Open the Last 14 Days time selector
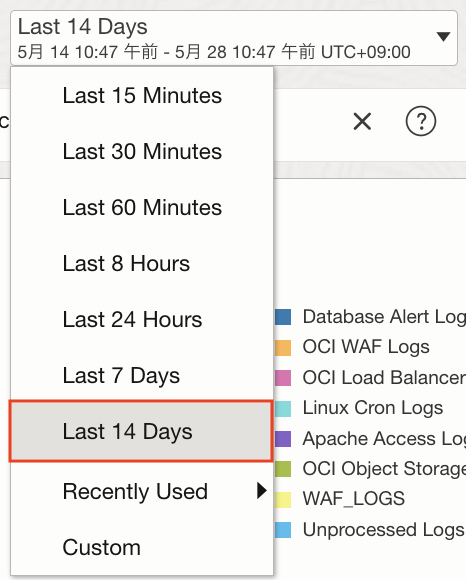This screenshot has height=580, width=466. point(234,38)
